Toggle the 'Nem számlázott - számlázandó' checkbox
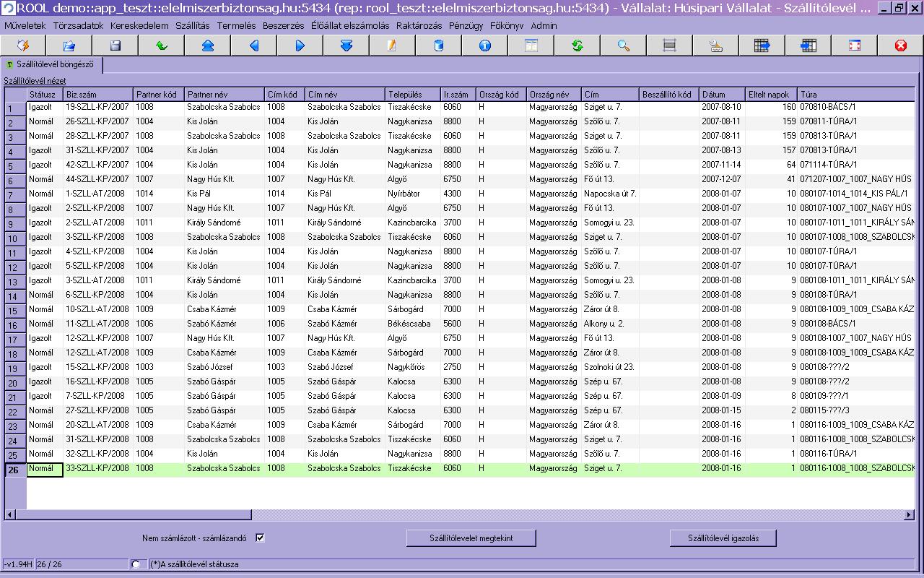 [x=261, y=538]
